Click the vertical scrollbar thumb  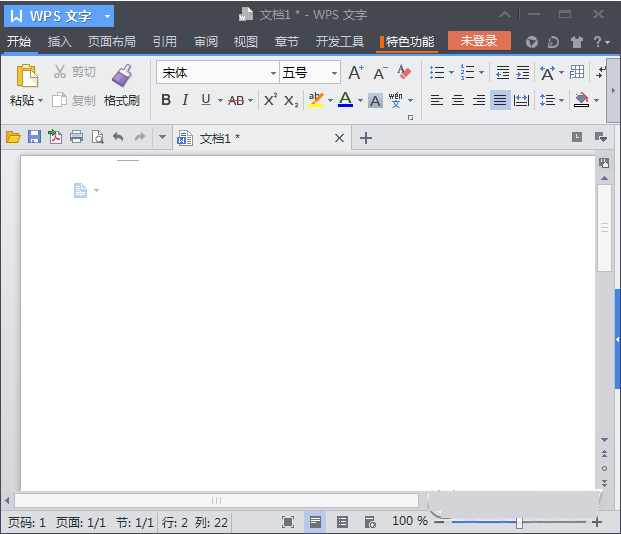(x=604, y=228)
